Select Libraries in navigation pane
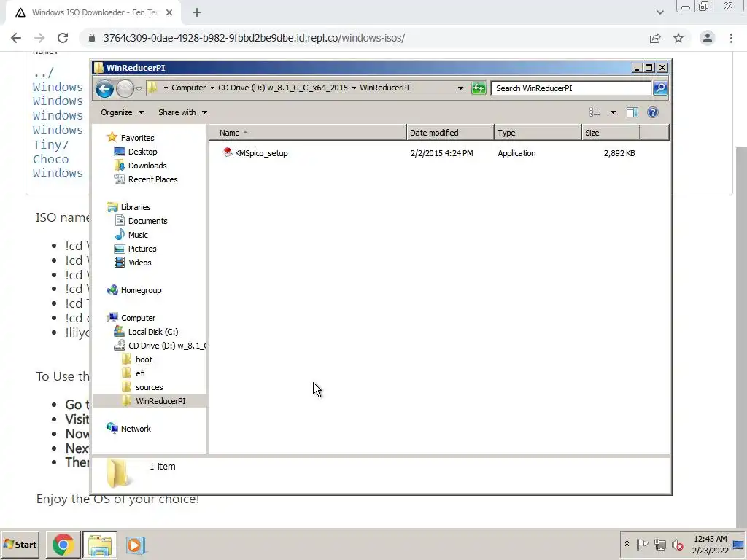The height and width of the screenshot is (560, 747). click(135, 207)
